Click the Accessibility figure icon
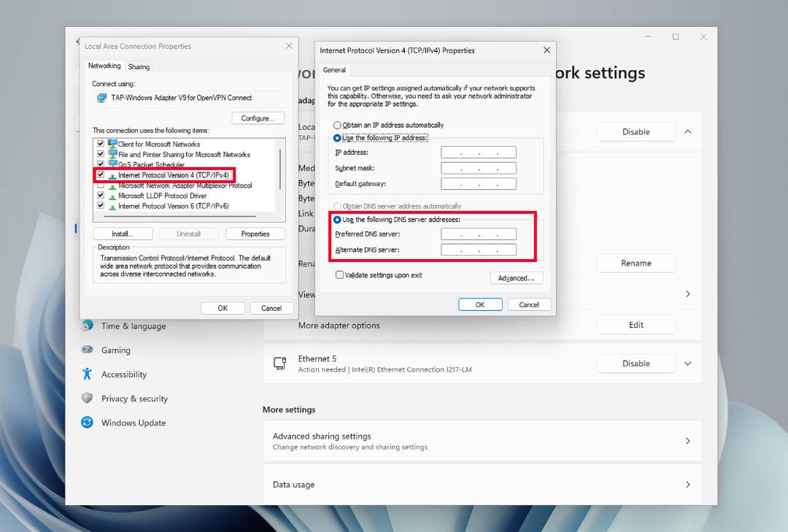This screenshot has width=788, height=532. pos(87,374)
